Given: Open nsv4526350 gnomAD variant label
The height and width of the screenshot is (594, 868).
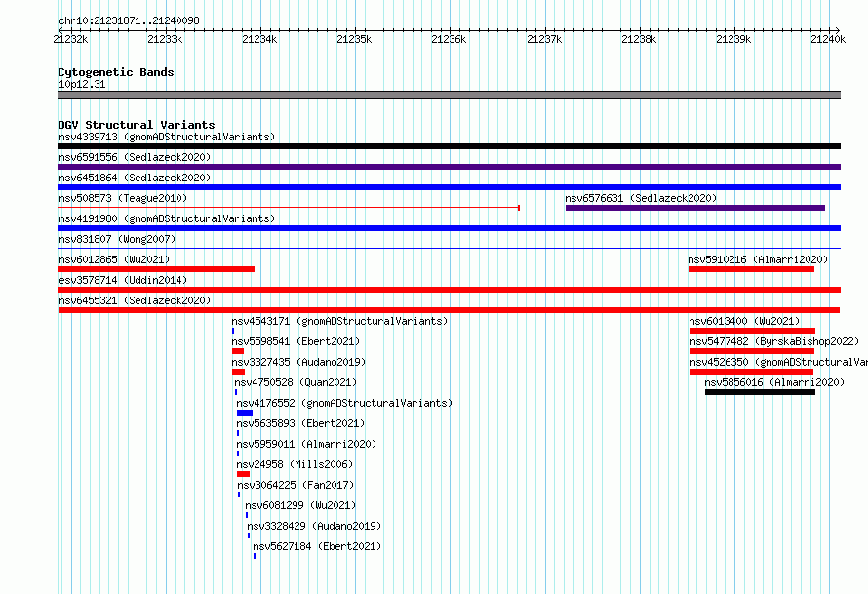Looking at the screenshot, I should point(779,362).
